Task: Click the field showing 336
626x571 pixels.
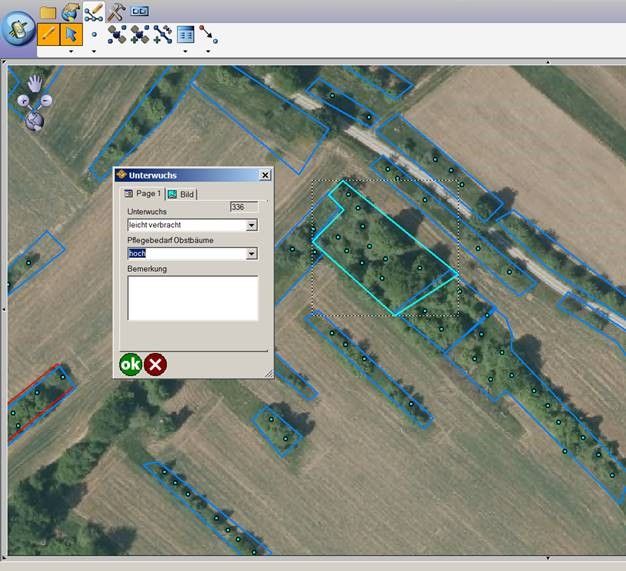Action: 244,207
